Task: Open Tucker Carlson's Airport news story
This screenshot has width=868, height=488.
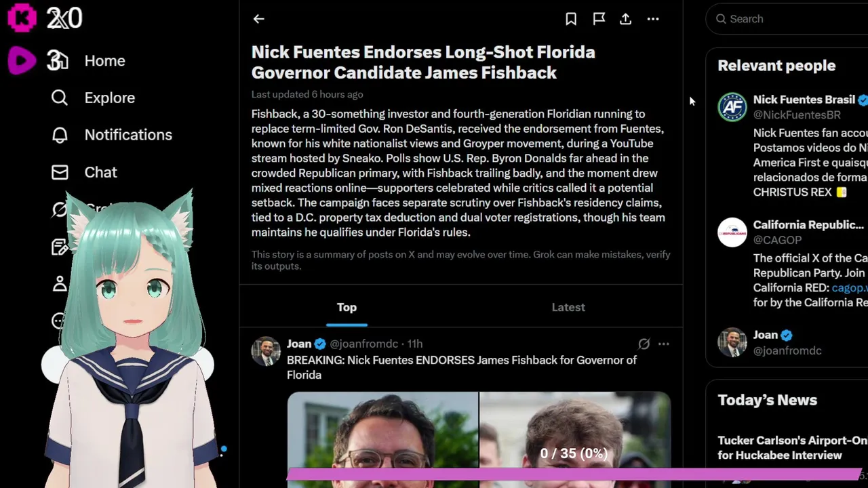Action: (x=792, y=448)
